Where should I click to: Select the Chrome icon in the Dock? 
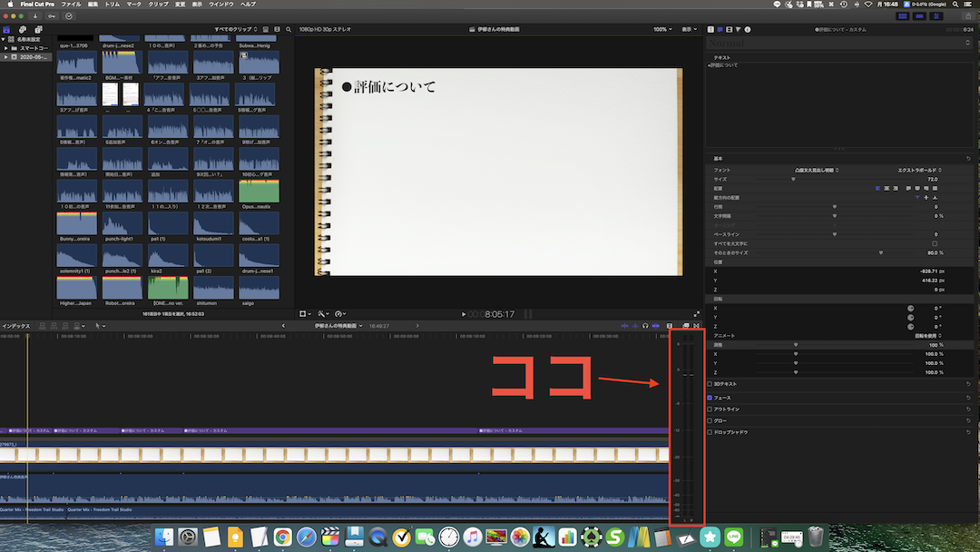pos(282,537)
